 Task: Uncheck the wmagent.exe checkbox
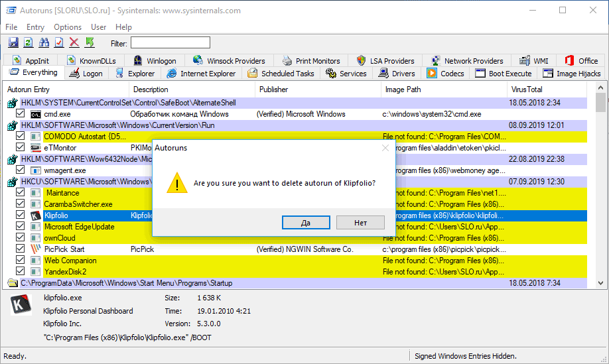(x=20, y=170)
